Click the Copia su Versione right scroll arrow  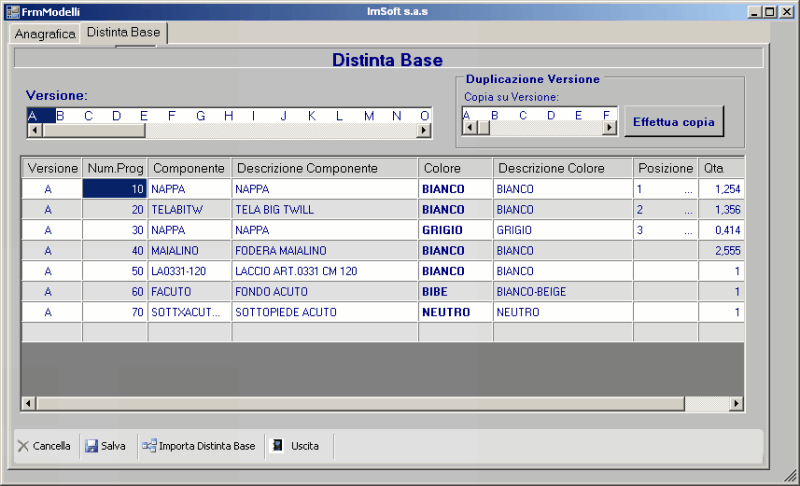click(x=609, y=127)
